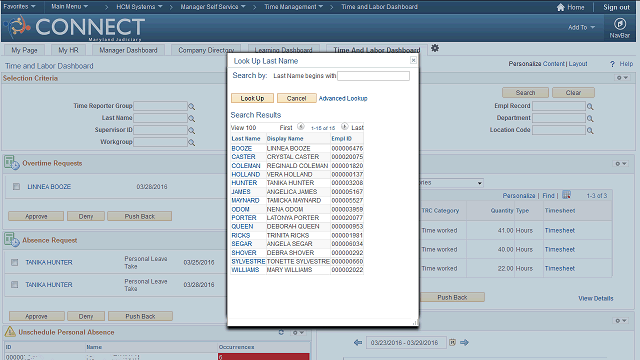Cancel the last name lookup
640x360 pixels.
click(296, 98)
